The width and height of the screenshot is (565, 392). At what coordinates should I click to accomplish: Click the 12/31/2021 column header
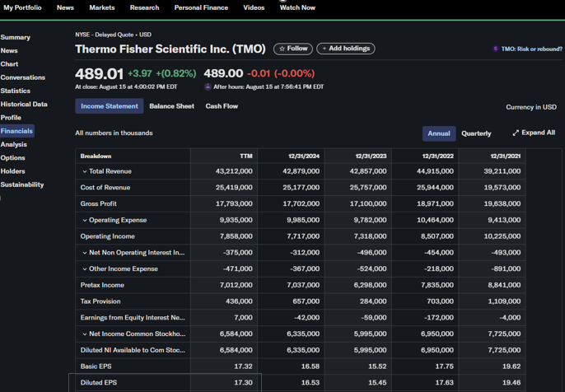(505, 156)
